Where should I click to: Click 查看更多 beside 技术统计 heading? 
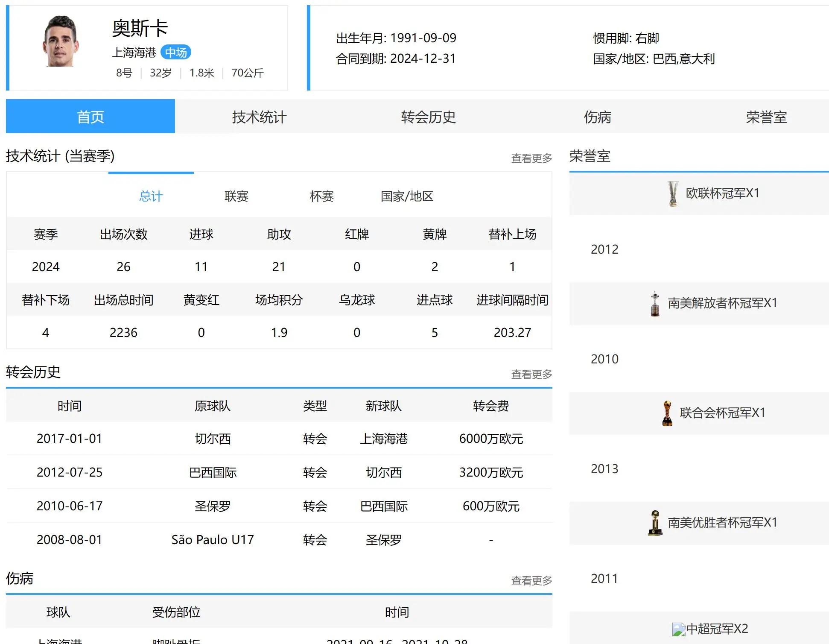coord(531,158)
